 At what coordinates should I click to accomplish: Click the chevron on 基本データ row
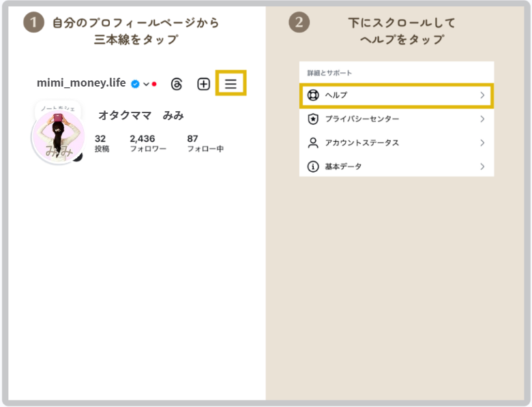(482, 166)
